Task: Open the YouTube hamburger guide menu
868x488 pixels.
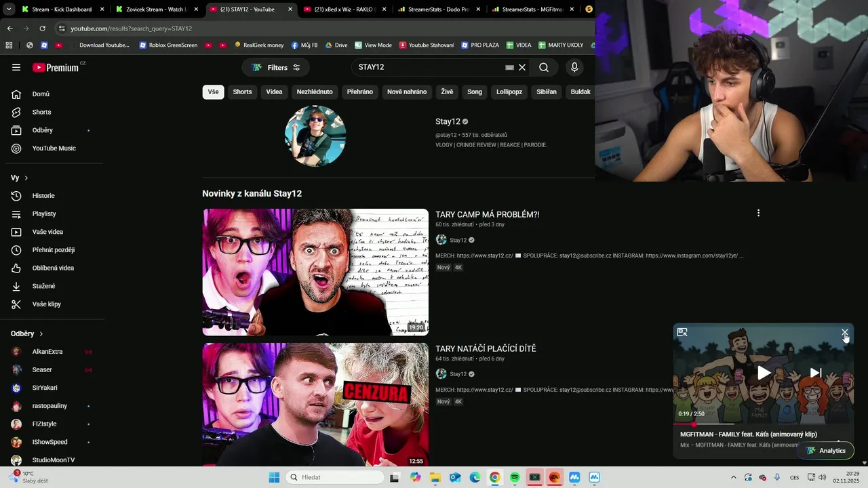Action: [16, 67]
